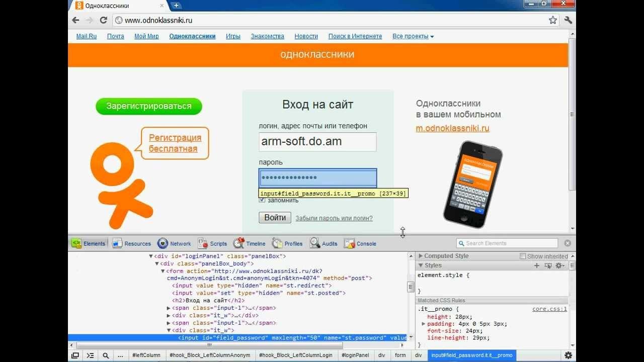
Task: Click the DevTools settings gear icon
Action: pos(568,355)
